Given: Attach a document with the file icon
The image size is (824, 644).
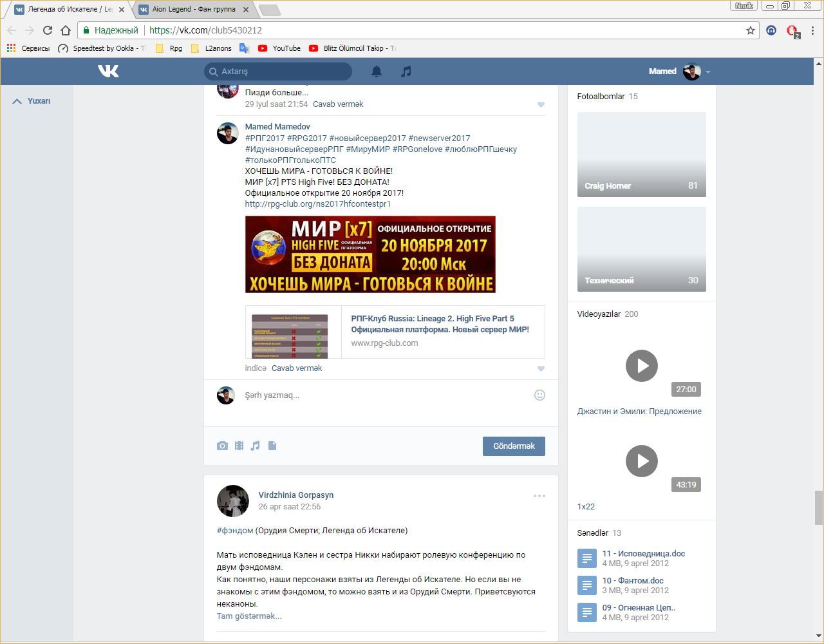Looking at the screenshot, I should click(272, 446).
